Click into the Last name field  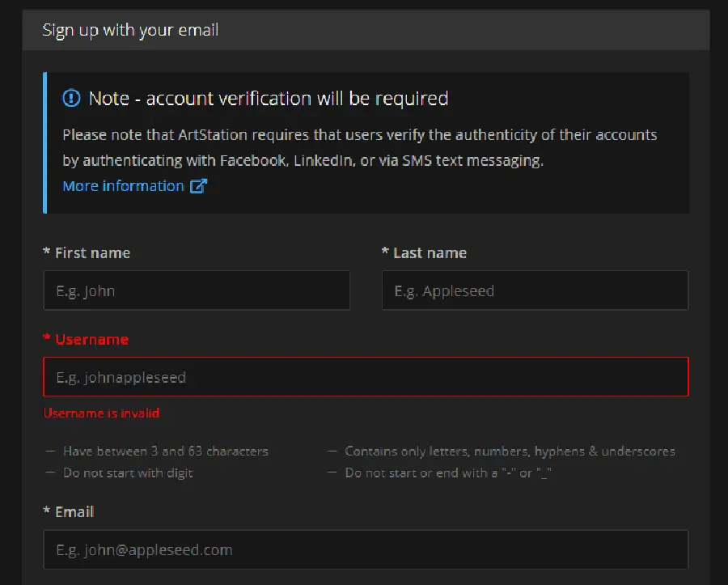535,290
